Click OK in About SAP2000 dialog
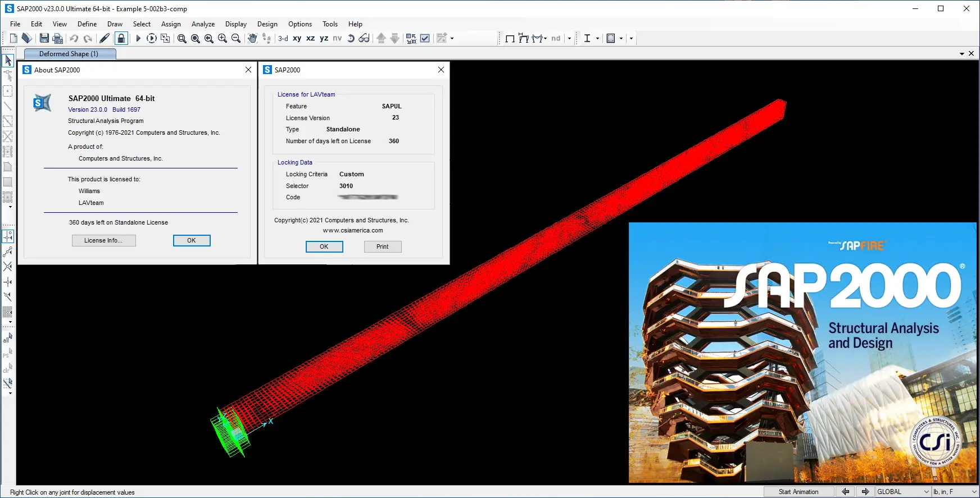980x498 pixels. pyautogui.click(x=192, y=240)
